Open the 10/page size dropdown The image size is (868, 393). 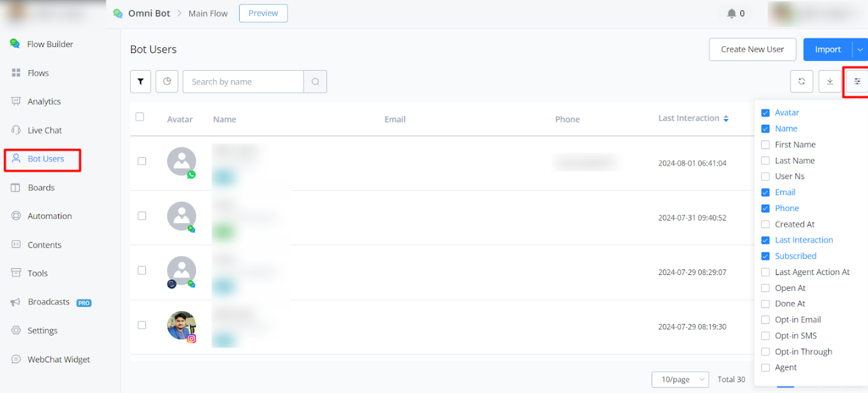[x=680, y=380]
